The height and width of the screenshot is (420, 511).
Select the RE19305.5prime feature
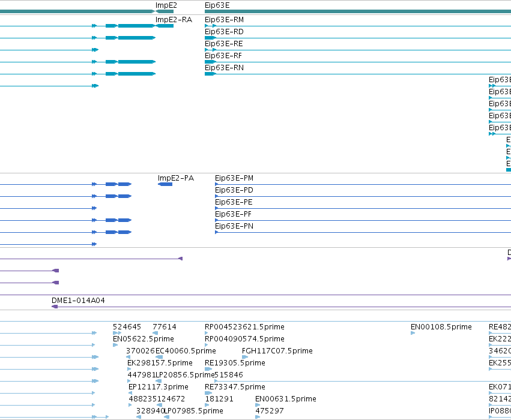coord(208,369)
